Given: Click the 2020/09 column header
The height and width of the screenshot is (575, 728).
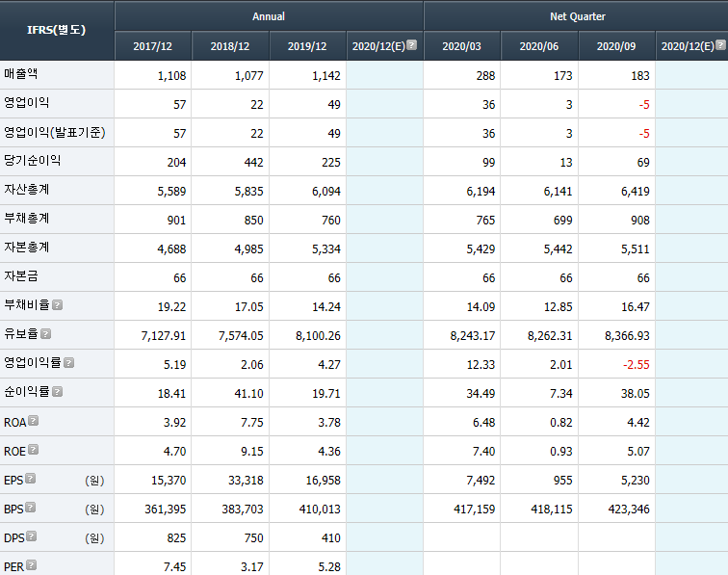Looking at the screenshot, I should click(616, 46).
